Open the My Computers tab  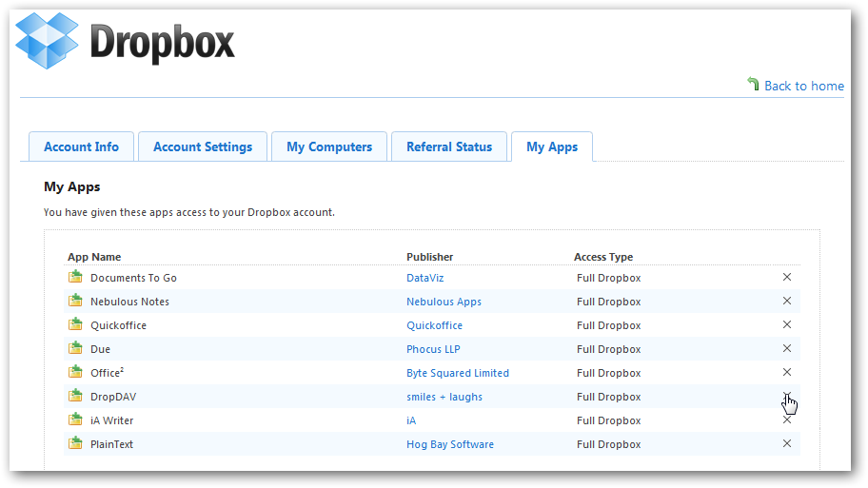329,146
